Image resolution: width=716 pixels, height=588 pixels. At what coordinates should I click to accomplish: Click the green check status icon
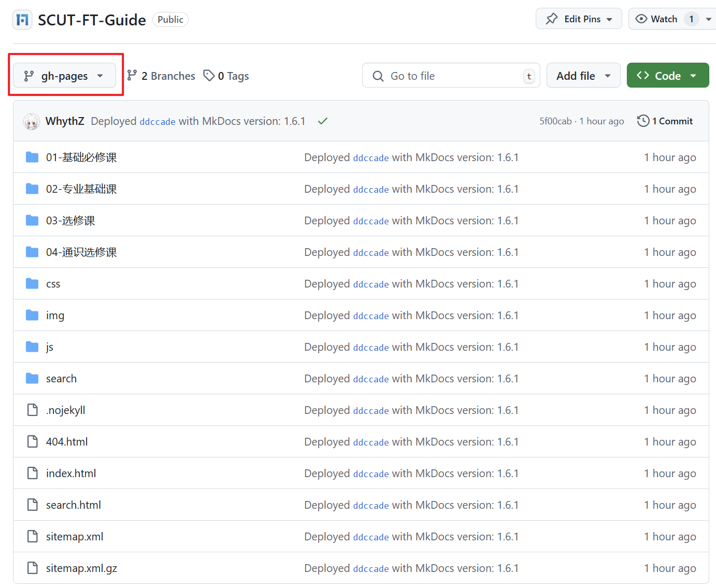coord(323,121)
